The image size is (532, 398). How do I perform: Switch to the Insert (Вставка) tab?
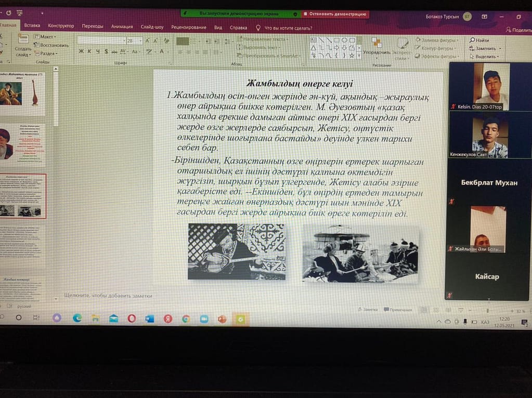coord(32,26)
